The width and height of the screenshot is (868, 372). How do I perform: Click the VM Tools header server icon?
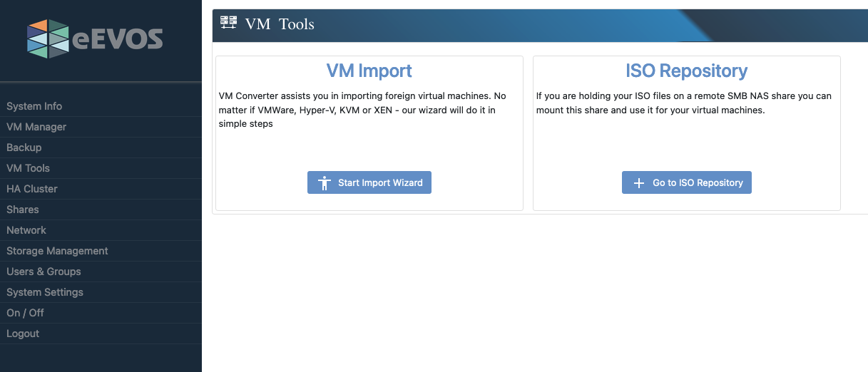[228, 23]
